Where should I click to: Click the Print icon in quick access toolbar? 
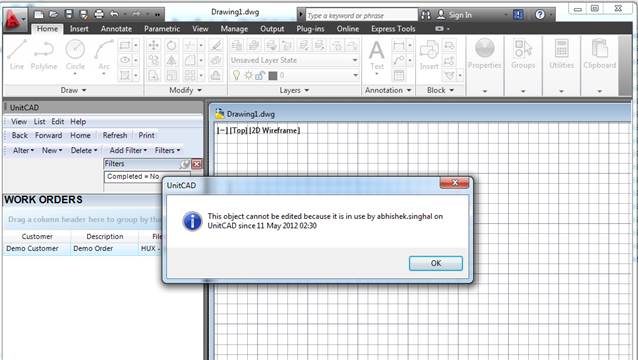tap(99, 15)
